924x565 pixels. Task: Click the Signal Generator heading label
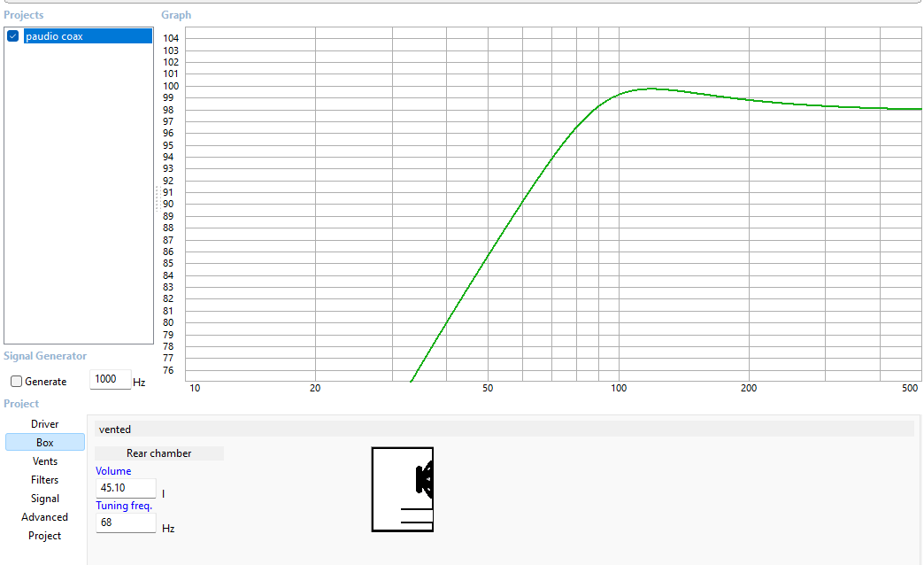pyautogui.click(x=45, y=356)
